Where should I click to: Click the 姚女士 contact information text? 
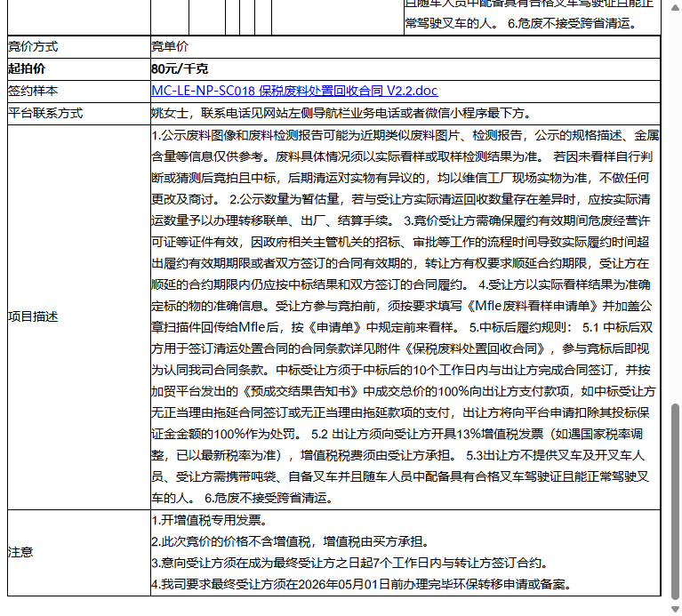tap(341, 113)
